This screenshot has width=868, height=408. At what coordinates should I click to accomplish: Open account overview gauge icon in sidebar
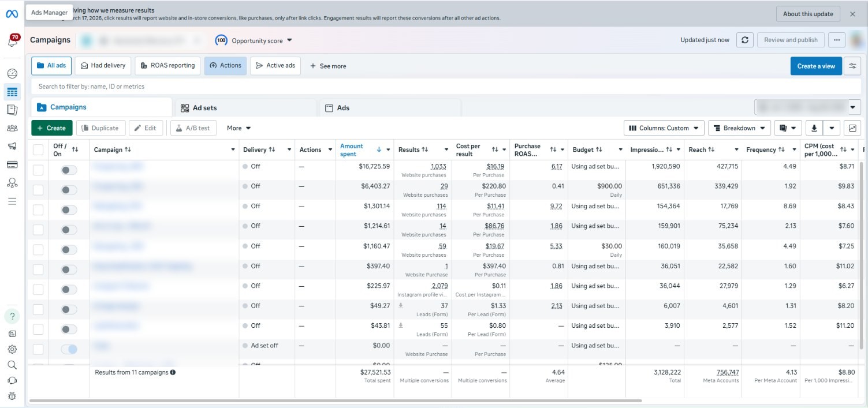pos(12,73)
